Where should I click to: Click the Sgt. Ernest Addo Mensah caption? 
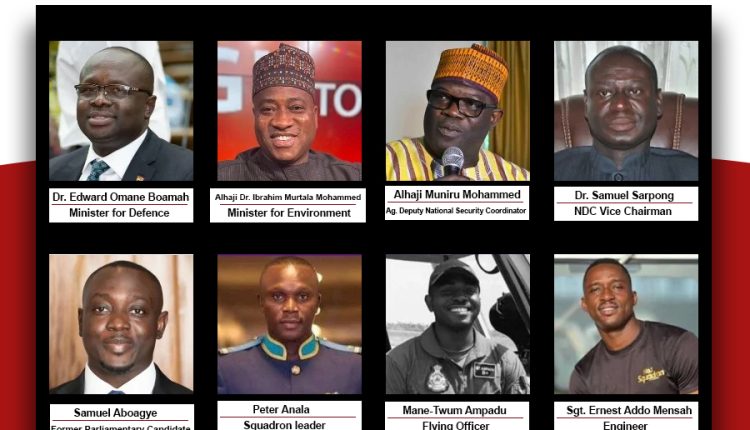coord(629,410)
